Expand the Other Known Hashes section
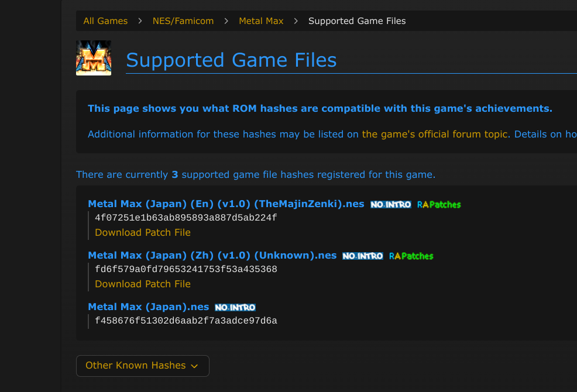Image resolution: width=577 pixels, height=392 pixels. pyautogui.click(x=143, y=366)
